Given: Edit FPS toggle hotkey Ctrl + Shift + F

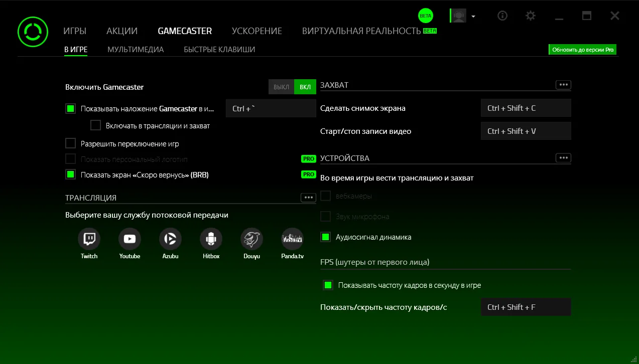Looking at the screenshot, I should [526, 307].
